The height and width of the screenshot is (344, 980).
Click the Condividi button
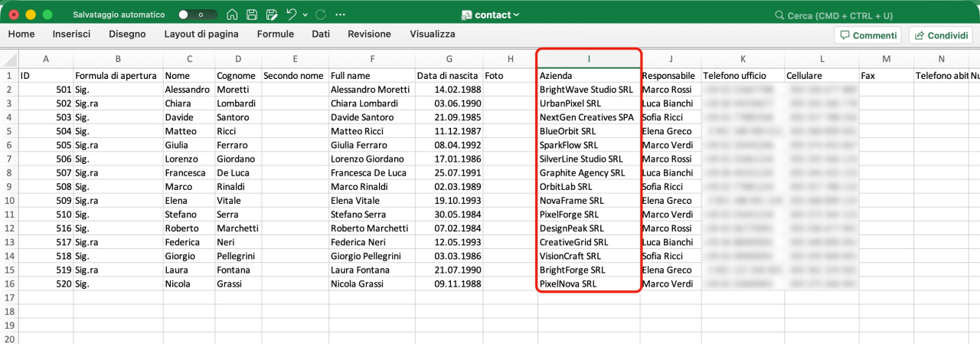click(939, 35)
